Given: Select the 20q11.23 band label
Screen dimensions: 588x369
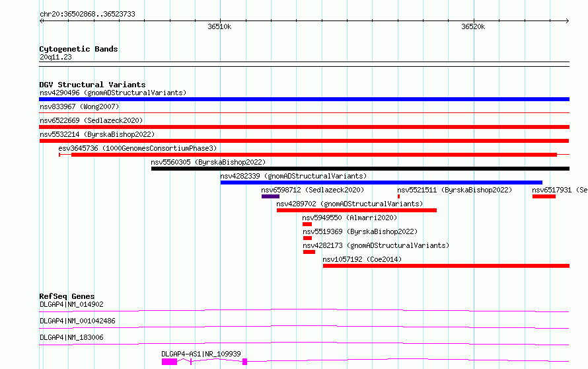Looking at the screenshot, I should coord(55,57).
